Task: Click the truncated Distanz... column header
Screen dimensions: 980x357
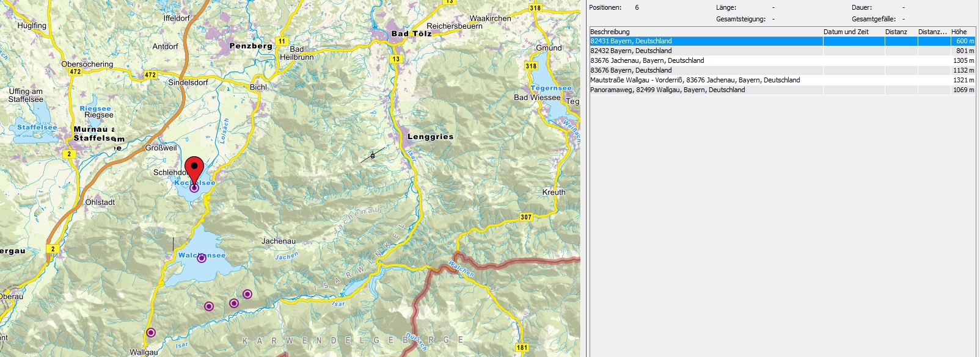Action: (932, 32)
